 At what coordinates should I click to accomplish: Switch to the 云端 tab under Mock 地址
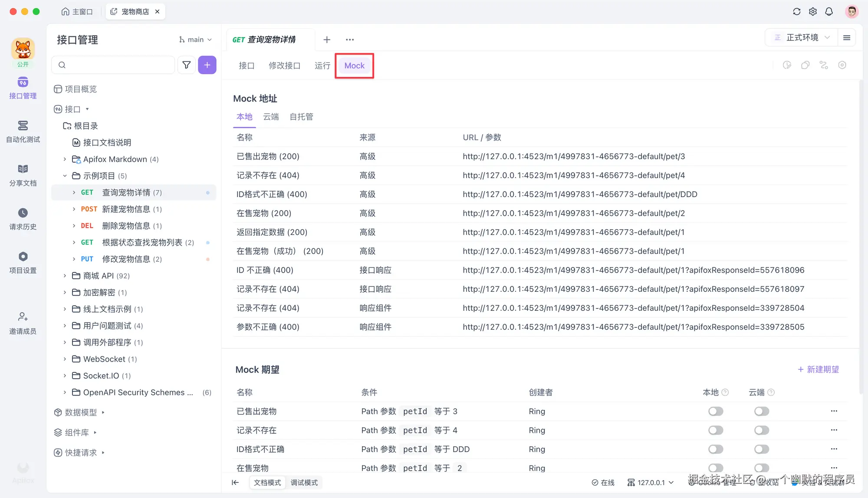point(271,116)
